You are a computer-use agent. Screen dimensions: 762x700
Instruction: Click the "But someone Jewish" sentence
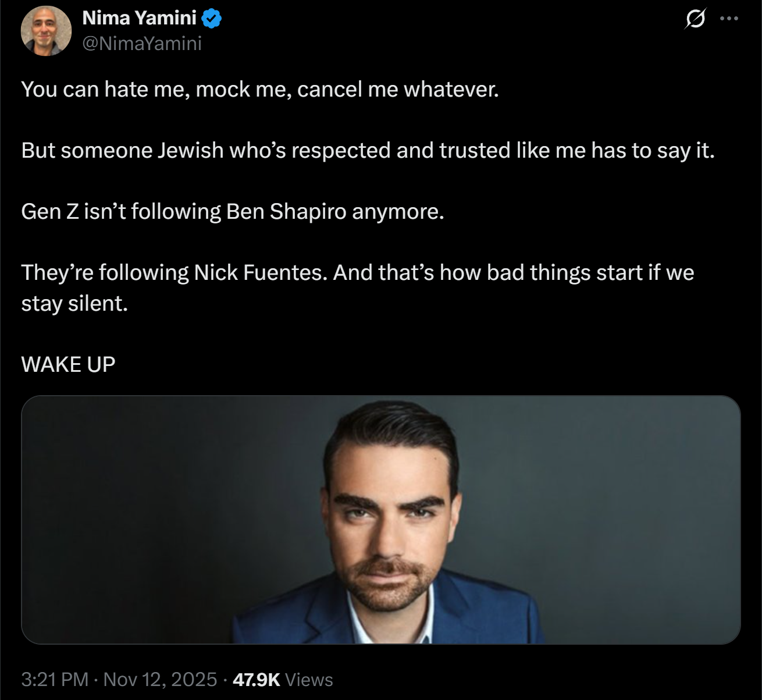368,150
